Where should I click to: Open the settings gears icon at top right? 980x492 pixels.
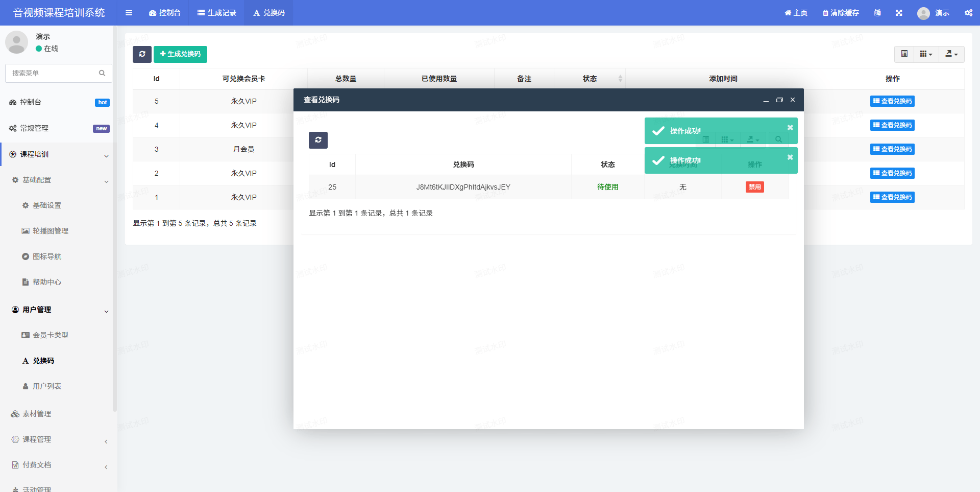point(968,13)
